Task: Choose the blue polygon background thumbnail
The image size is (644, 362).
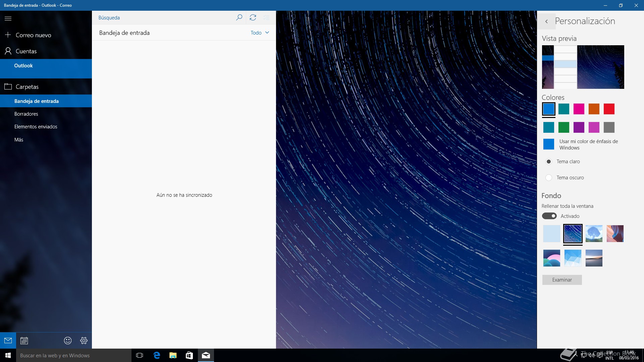Action: click(x=573, y=258)
